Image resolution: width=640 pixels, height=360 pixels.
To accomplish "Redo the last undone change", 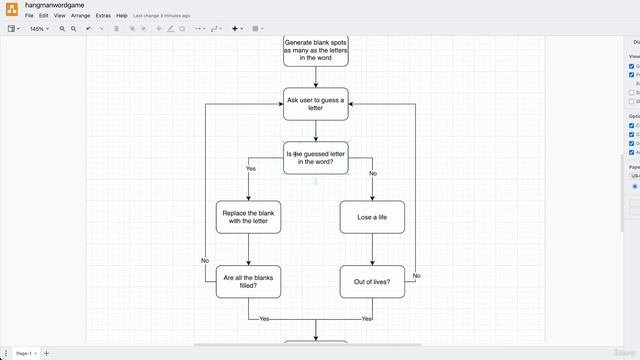I will tap(101, 29).
